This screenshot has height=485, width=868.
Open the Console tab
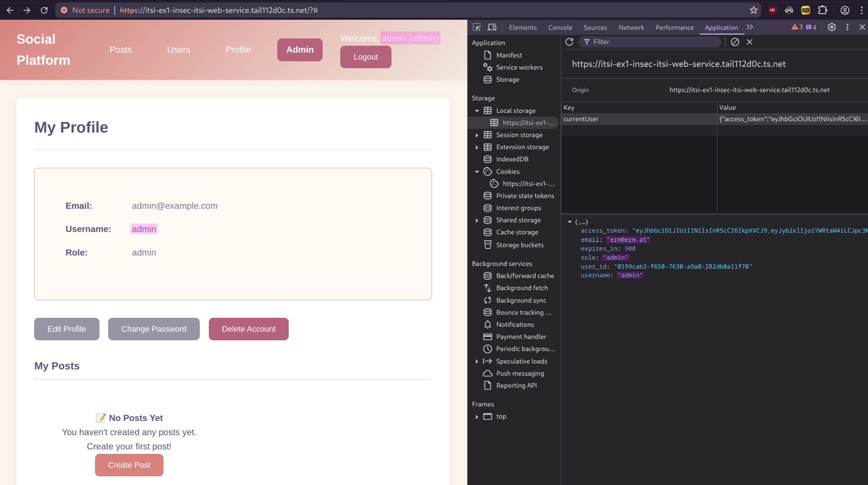click(x=560, y=27)
